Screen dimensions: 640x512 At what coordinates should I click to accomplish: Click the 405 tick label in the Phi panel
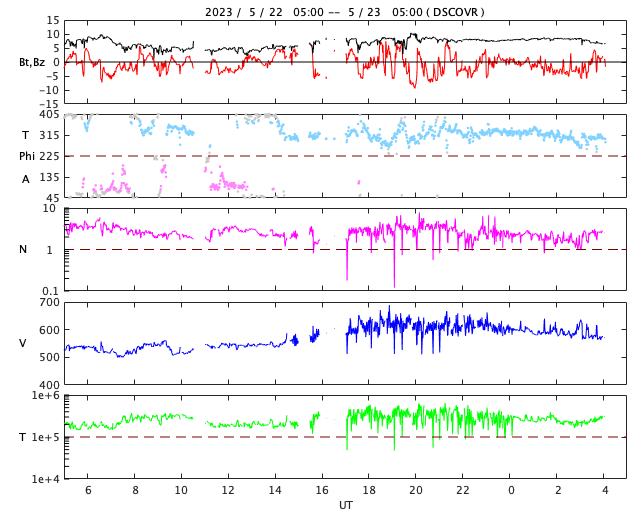[48, 115]
